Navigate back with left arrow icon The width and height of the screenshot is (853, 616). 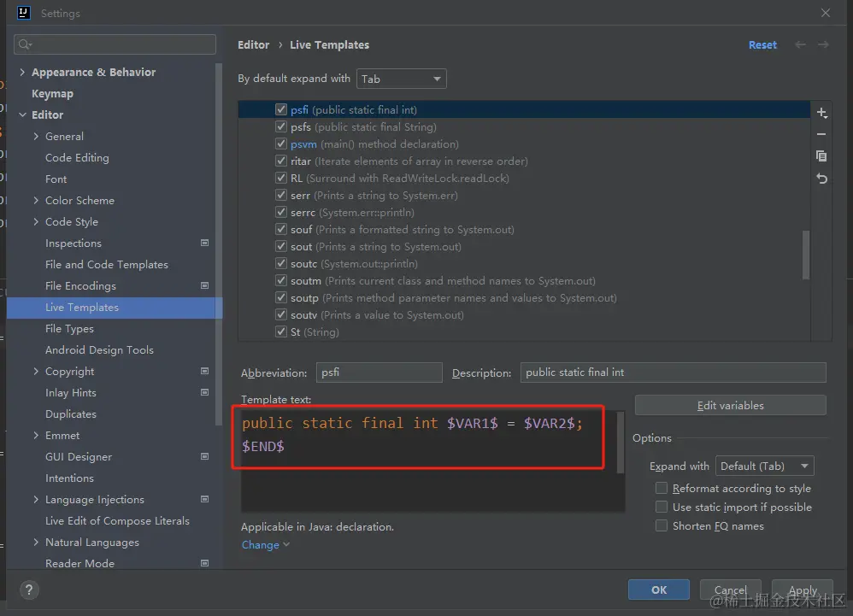point(800,44)
